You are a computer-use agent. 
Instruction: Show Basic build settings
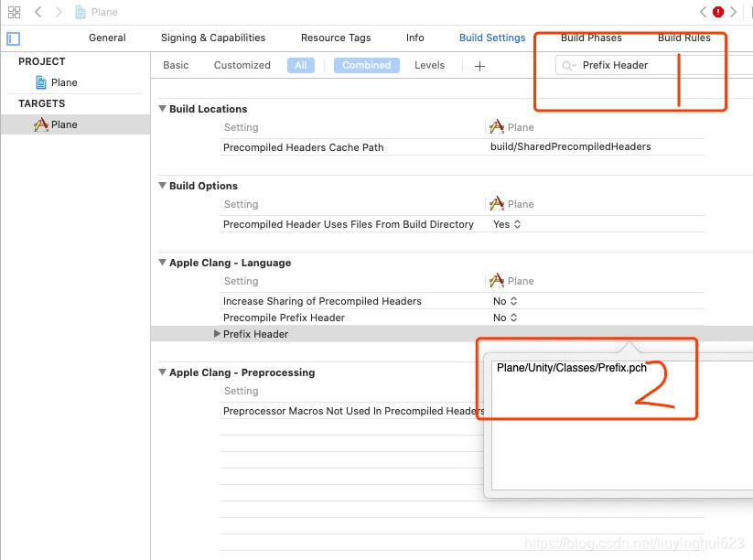click(x=176, y=65)
